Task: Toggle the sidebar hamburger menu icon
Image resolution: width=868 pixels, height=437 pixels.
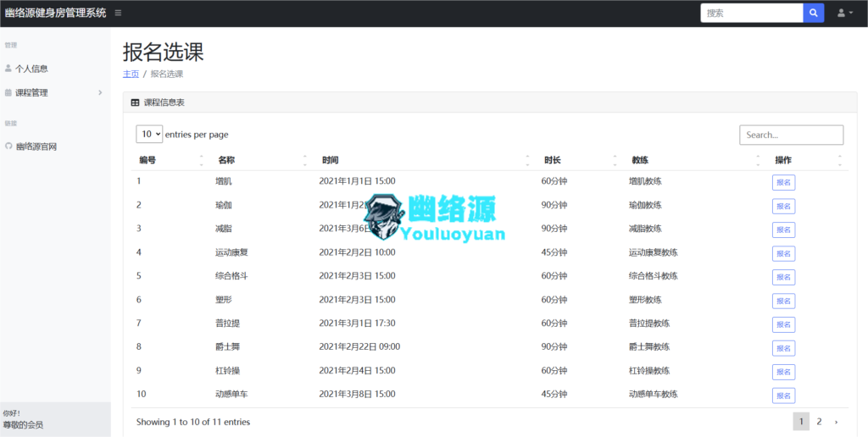Action: tap(118, 13)
